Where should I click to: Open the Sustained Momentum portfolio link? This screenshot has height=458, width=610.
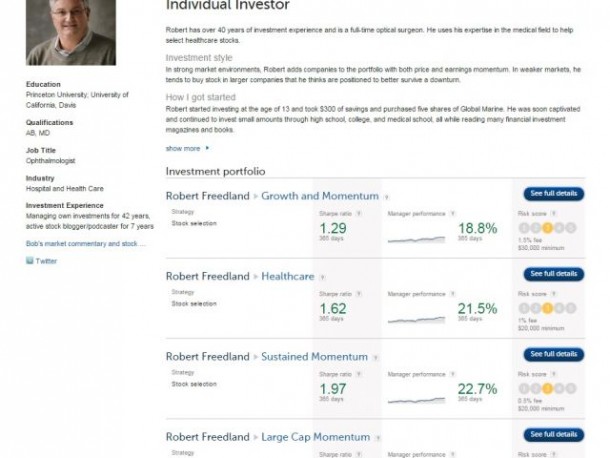click(x=314, y=356)
